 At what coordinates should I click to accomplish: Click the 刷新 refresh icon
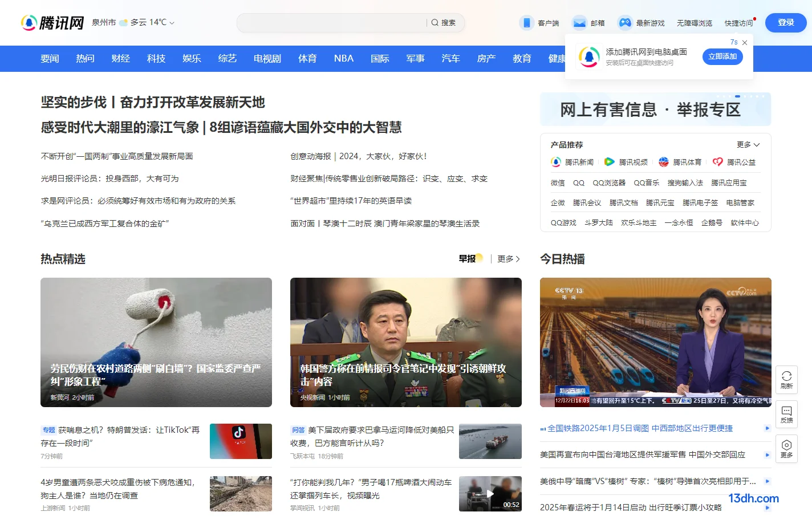pyautogui.click(x=786, y=380)
